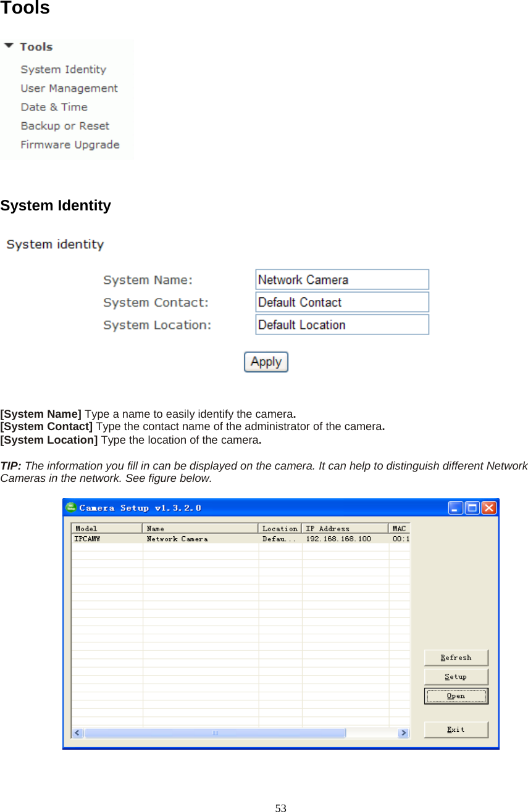The height and width of the screenshot is (812, 528).
Task: Click the System Name input field
Action: coord(342,279)
